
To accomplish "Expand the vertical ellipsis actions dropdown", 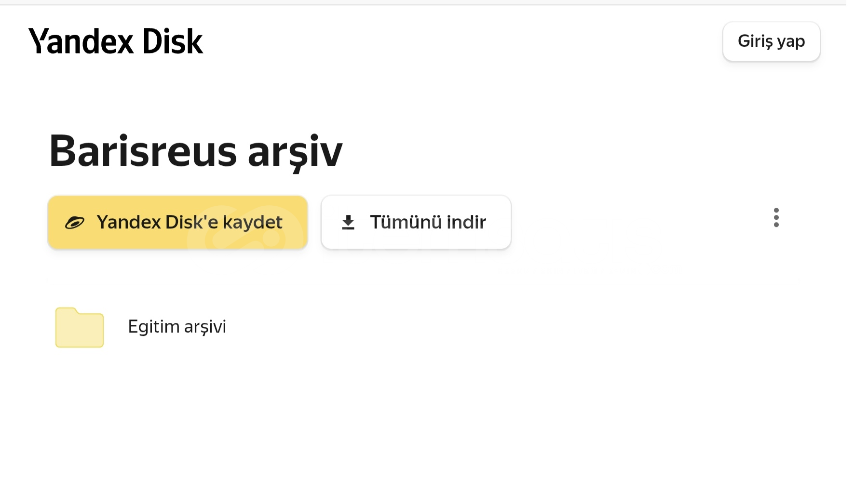I will [776, 218].
